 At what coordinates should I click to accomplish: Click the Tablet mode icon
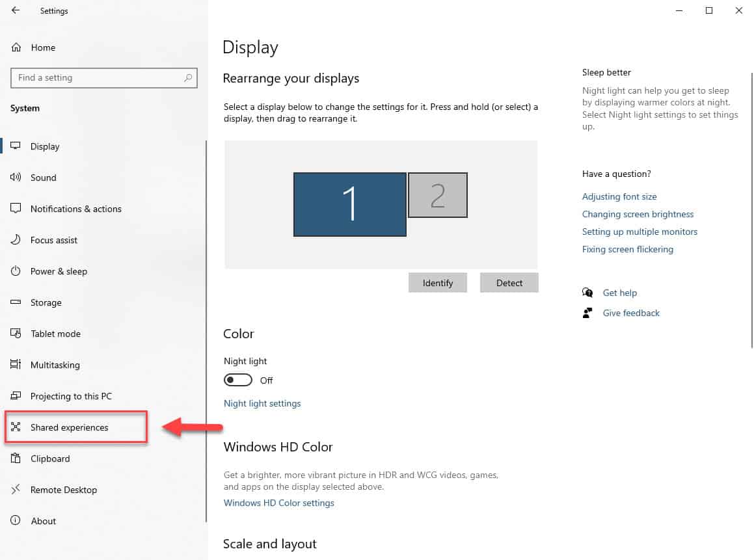click(x=16, y=333)
